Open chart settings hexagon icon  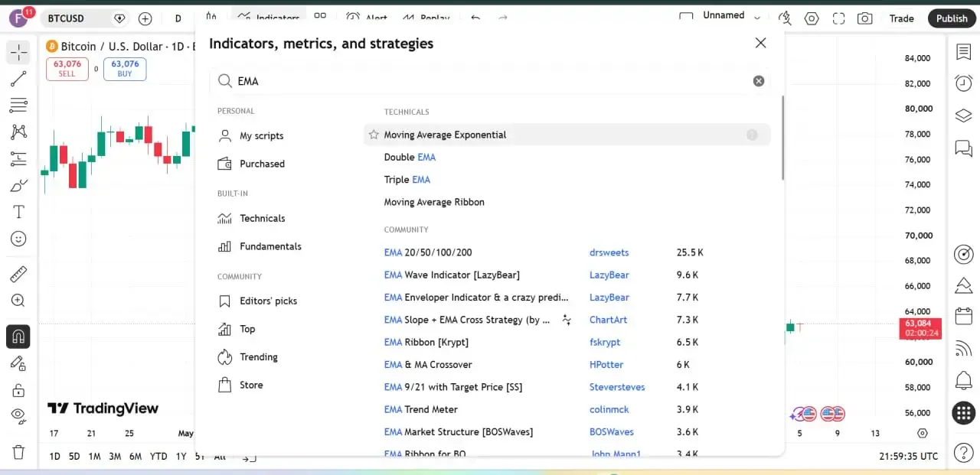(812, 18)
